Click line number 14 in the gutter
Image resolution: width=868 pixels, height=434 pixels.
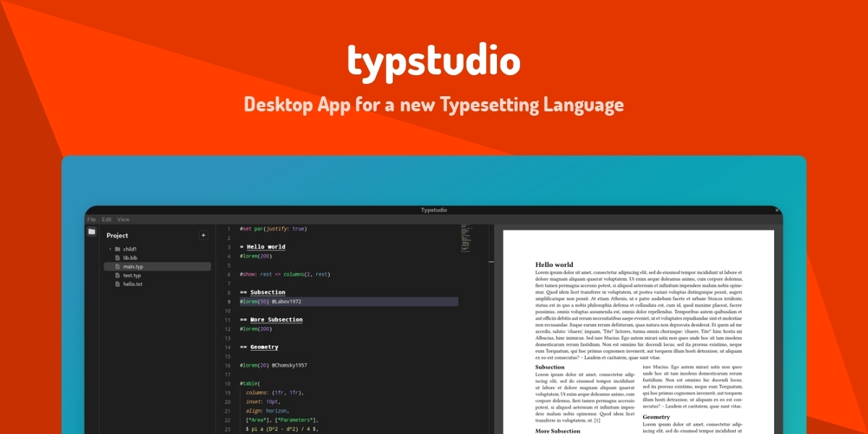tap(227, 347)
